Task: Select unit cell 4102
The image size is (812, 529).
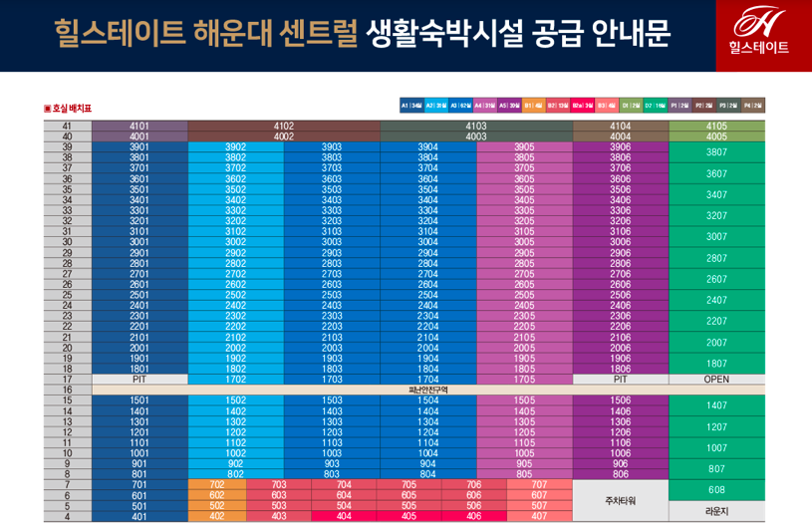Action: 284,126
